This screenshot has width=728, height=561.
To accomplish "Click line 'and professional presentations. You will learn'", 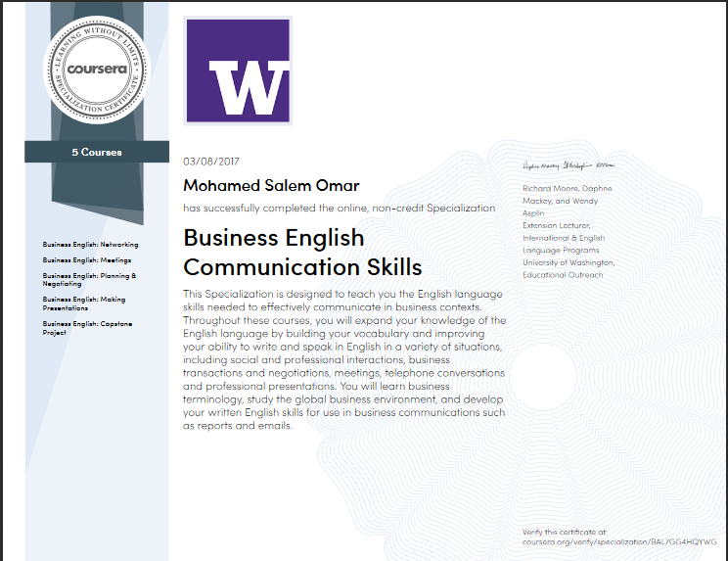I will click(316, 386).
